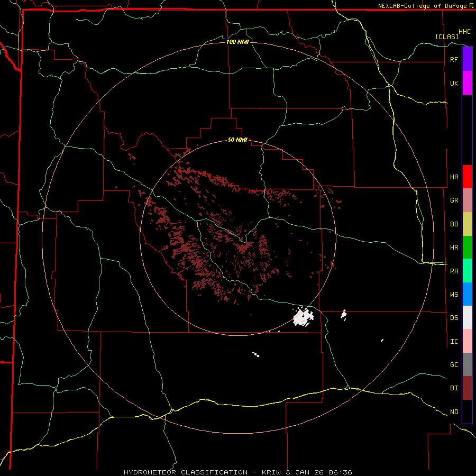This screenshot has height=476, width=476.
Task: Click the RA legend label
Action: click(454, 271)
